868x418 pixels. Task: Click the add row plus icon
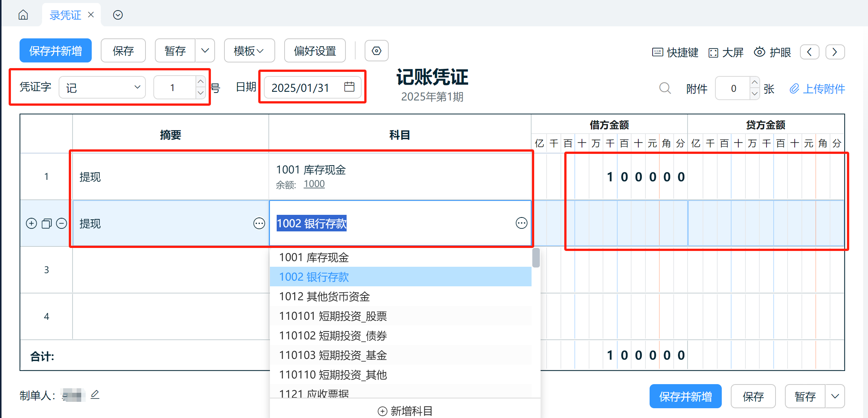(x=32, y=223)
